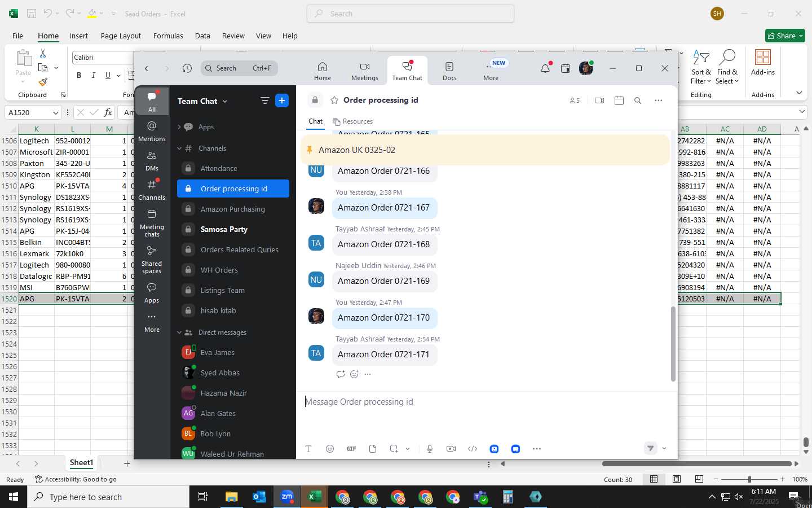Open Zoom Meetings tab
This screenshot has width=812, height=508.
(365, 71)
